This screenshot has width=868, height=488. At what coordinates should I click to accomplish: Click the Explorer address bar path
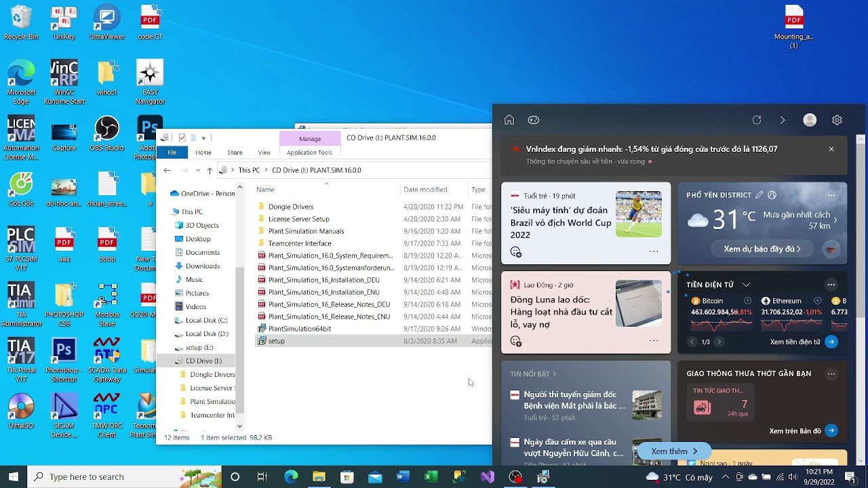pyautogui.click(x=356, y=170)
